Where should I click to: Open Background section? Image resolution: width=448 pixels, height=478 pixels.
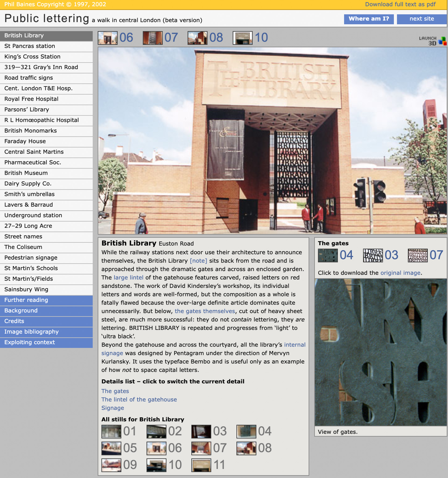(x=46, y=311)
